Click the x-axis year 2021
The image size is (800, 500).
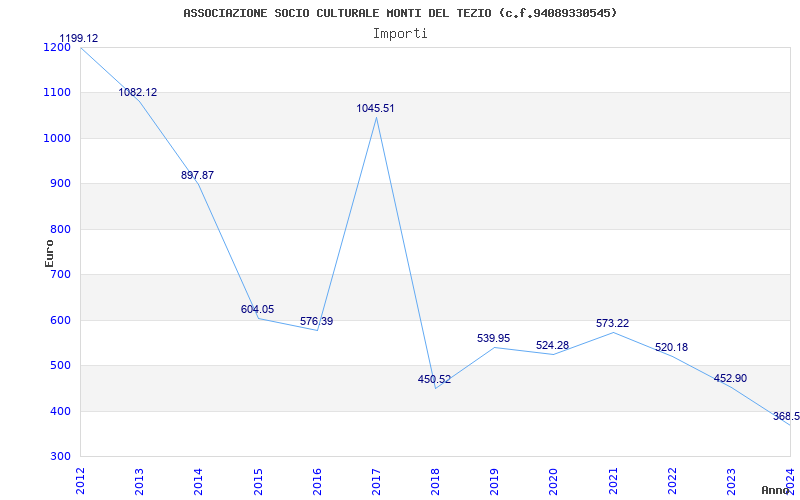click(613, 481)
